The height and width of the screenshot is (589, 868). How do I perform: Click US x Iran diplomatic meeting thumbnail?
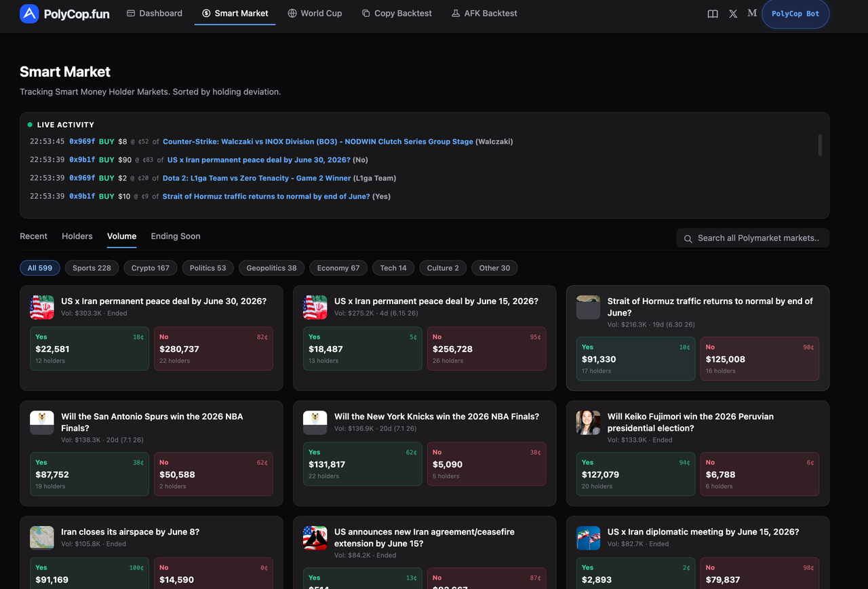click(589, 538)
